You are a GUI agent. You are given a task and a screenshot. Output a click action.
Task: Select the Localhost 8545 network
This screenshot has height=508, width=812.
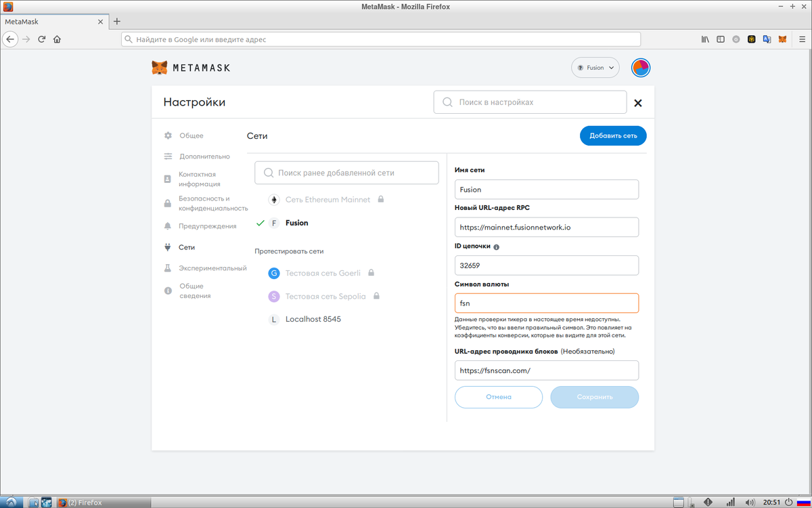click(x=313, y=319)
